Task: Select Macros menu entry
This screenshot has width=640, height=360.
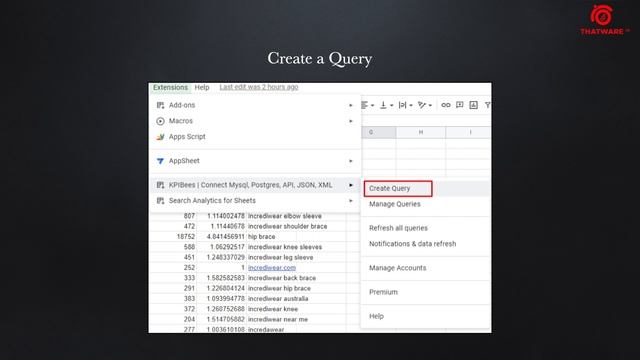Action: [x=256, y=121]
